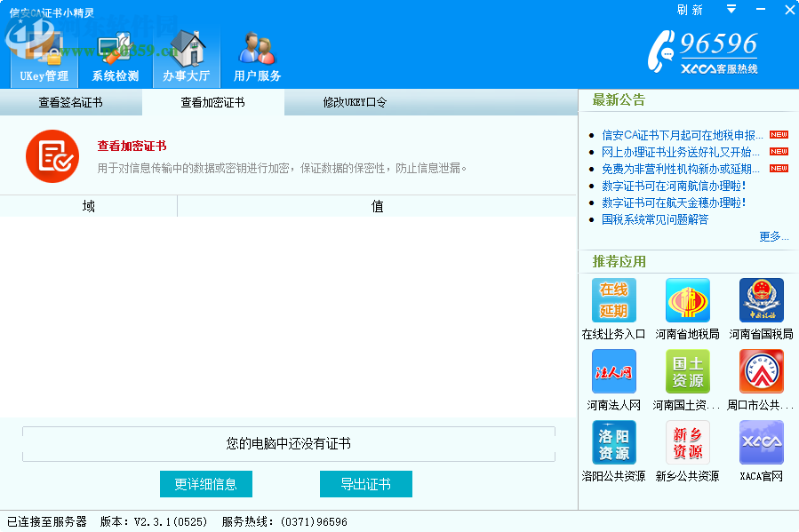
Task: Click 刷新 to refresh the window
Action: [690, 9]
